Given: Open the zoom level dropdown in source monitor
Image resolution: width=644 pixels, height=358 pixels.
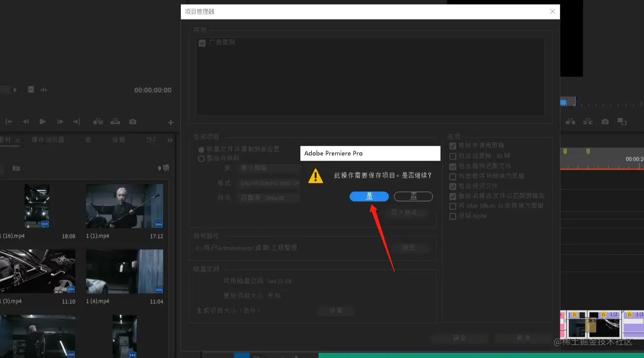Looking at the screenshot, I should click(x=5, y=90).
